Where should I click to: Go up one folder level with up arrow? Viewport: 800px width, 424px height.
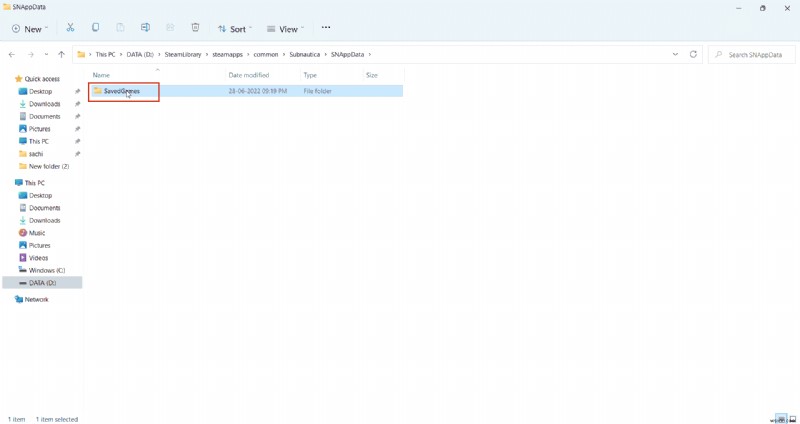[x=62, y=54]
